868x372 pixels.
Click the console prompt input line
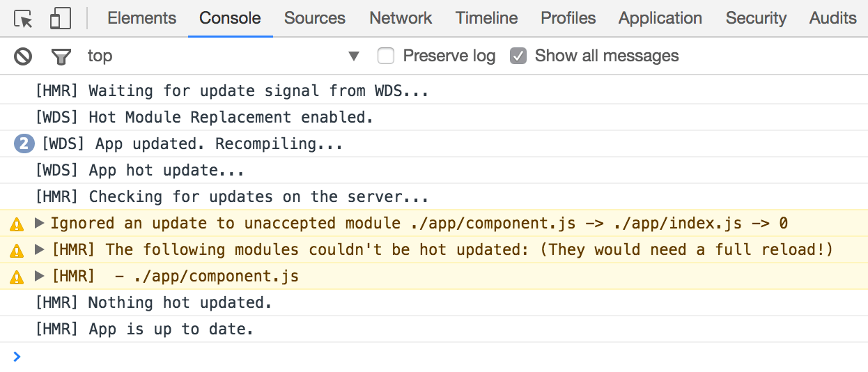pos(418,357)
